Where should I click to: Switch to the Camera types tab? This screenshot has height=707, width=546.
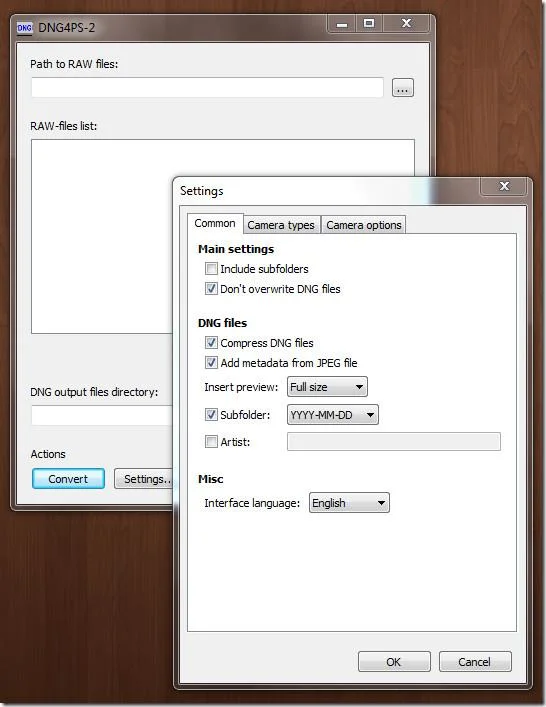click(281, 225)
